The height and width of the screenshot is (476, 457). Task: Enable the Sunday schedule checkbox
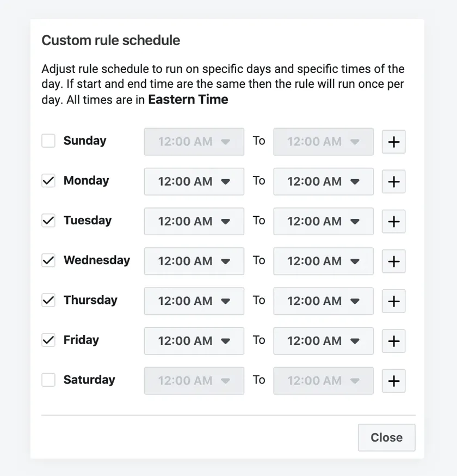pos(48,141)
